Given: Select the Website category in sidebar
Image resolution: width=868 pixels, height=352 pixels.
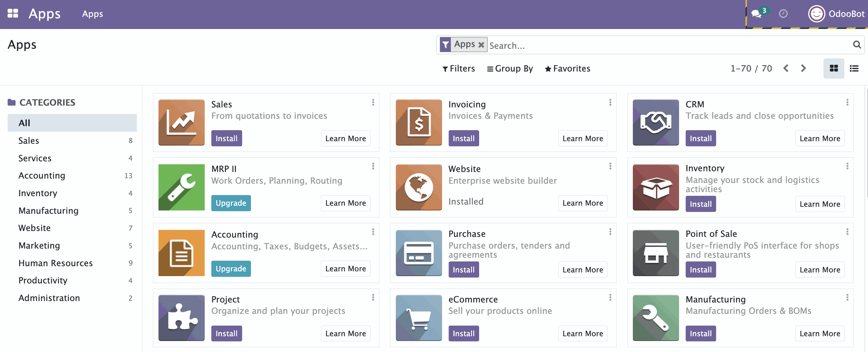Looking at the screenshot, I should pos(72,228).
